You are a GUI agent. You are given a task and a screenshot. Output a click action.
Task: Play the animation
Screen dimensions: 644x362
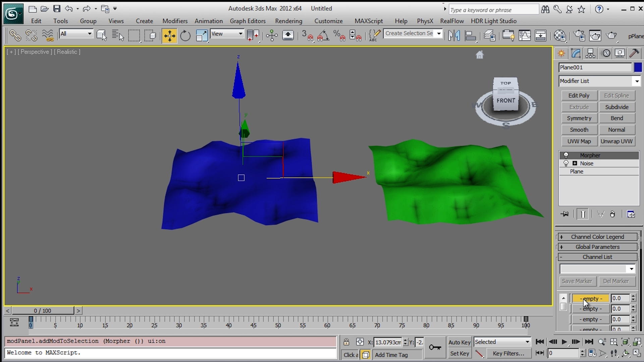click(564, 342)
